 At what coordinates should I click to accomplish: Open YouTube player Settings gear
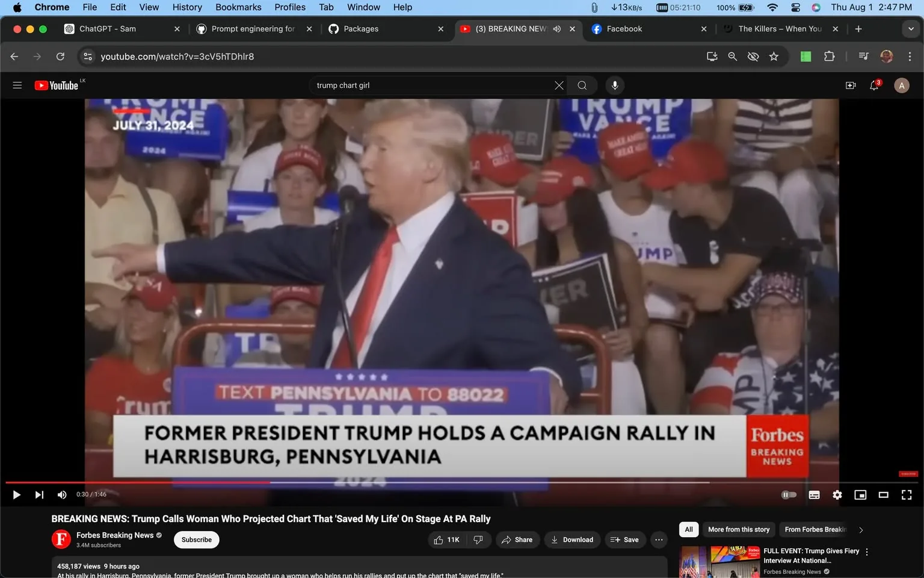tap(837, 494)
